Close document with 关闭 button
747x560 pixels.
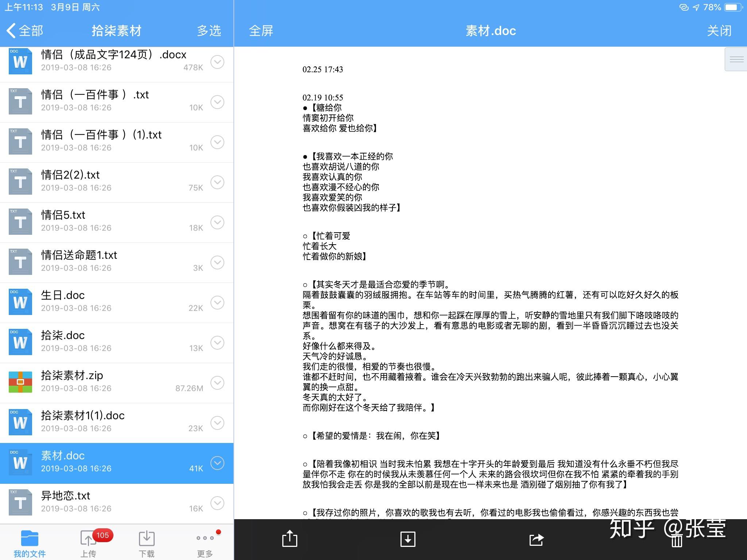coord(719,31)
